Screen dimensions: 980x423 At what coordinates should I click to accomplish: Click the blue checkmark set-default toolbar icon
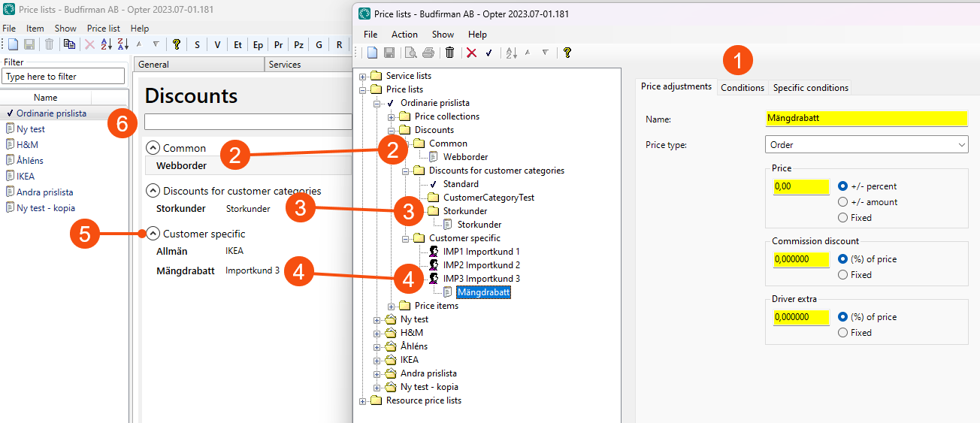point(488,53)
